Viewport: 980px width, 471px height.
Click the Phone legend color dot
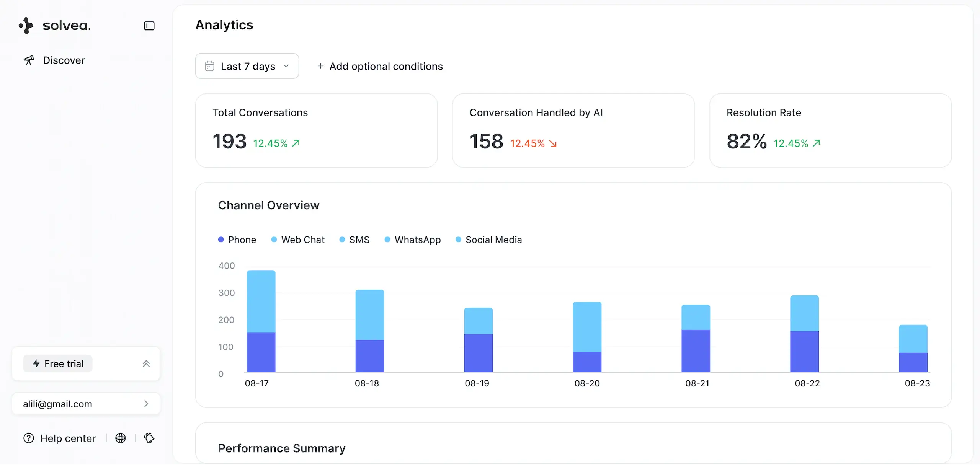pos(221,240)
